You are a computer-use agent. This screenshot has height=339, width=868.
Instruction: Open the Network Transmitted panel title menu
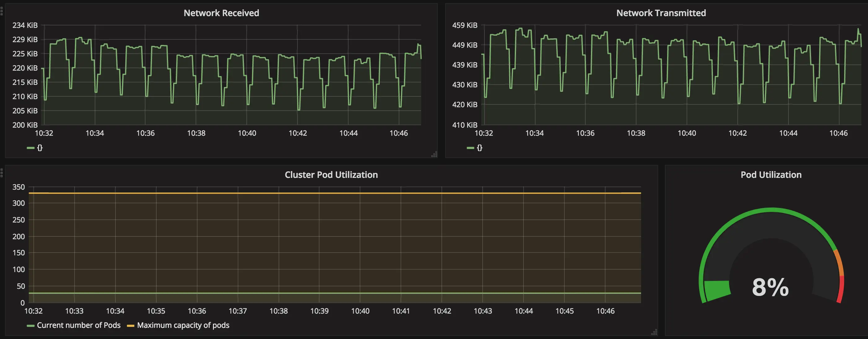click(661, 13)
